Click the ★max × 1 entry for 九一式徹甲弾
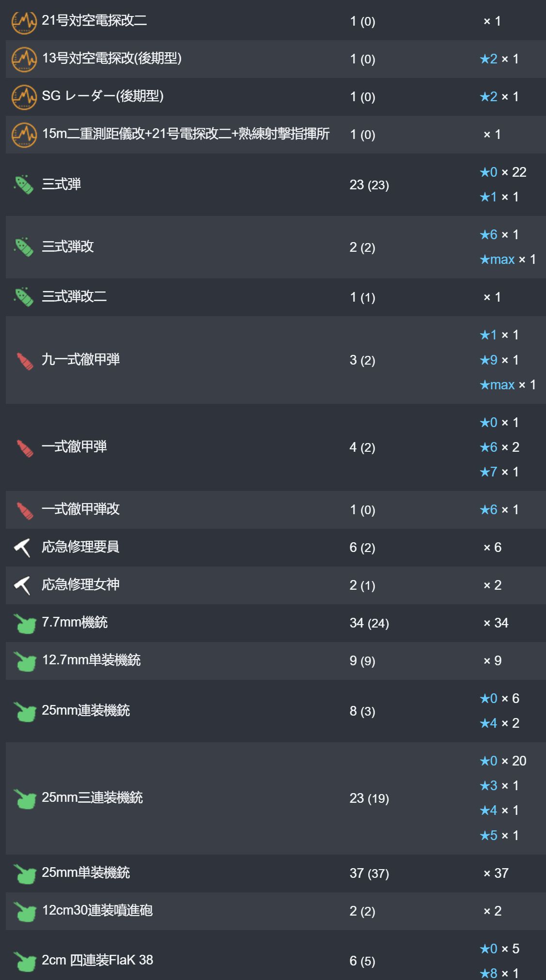 click(508, 385)
